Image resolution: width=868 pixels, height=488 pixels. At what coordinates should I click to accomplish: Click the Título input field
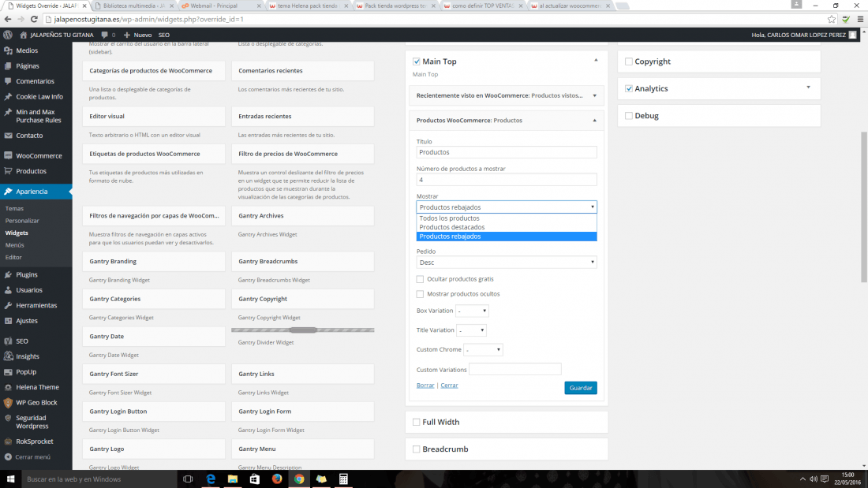pos(507,152)
